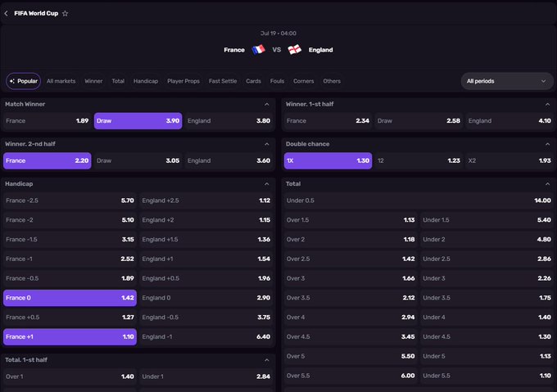
Task: Select handicap France -2 at 5.10
Action: 70,220
